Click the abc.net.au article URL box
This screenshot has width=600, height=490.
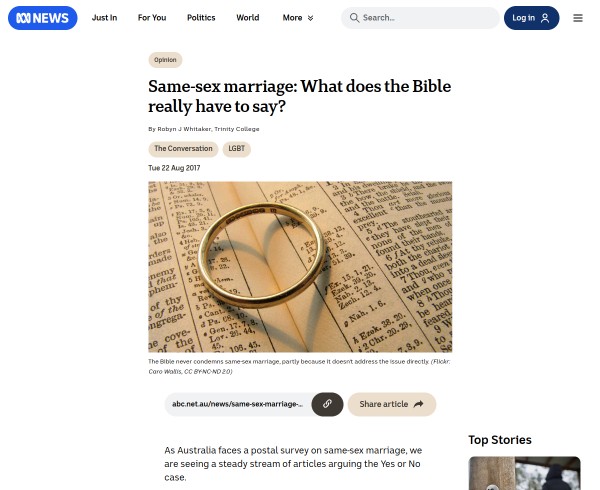tap(238, 404)
